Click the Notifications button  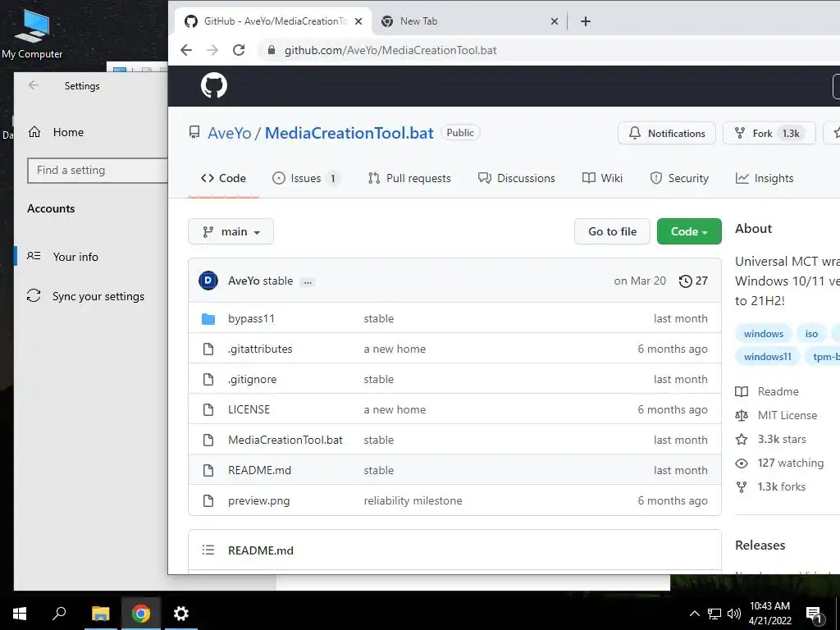pos(666,134)
